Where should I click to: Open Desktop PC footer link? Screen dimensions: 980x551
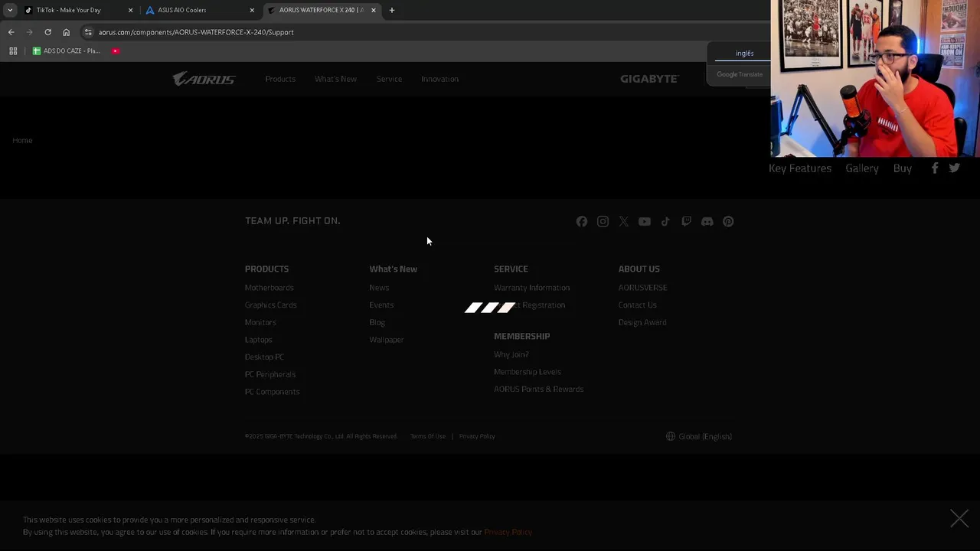point(264,357)
